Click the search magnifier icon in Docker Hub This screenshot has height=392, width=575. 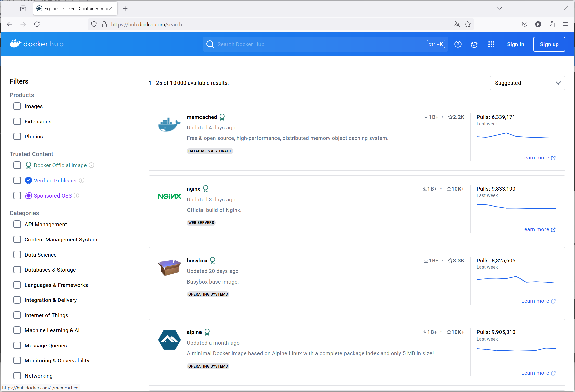tap(210, 44)
